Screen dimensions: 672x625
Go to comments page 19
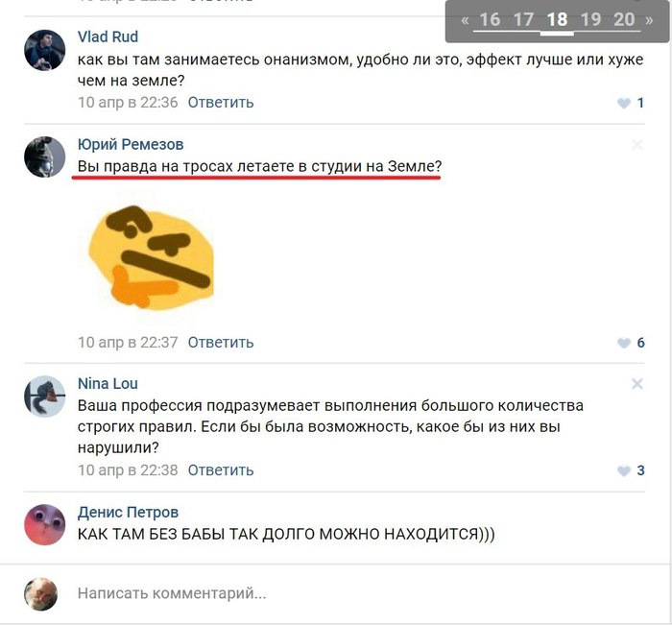(x=590, y=20)
